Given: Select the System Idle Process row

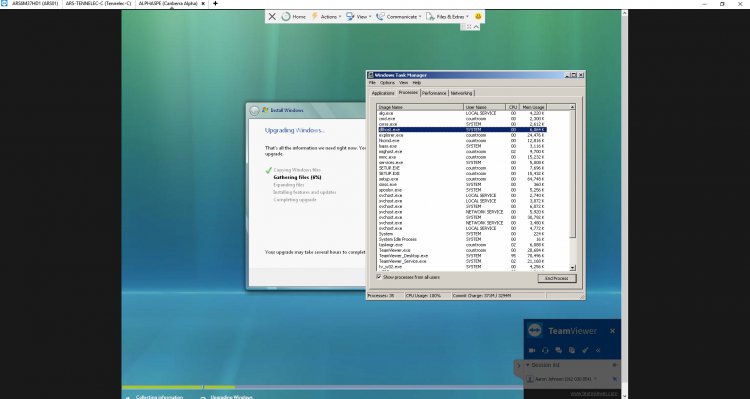Looking at the screenshot, I should click(462, 239).
